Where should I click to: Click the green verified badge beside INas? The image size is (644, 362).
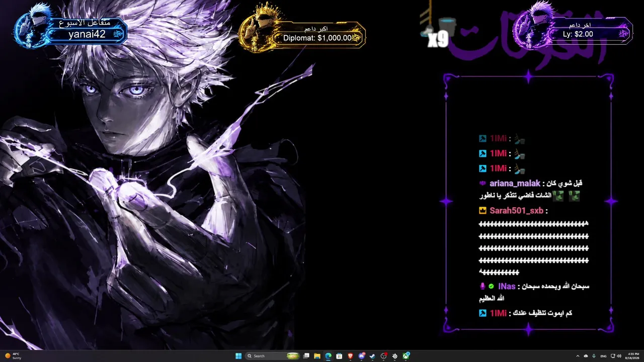point(491,286)
